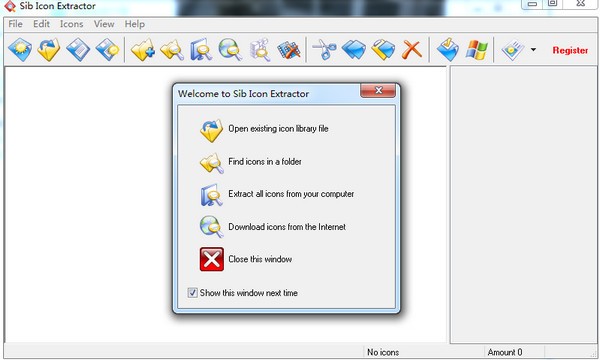Click the Amount 0 status bar text
Screen dimensions: 600x360
(x=505, y=352)
